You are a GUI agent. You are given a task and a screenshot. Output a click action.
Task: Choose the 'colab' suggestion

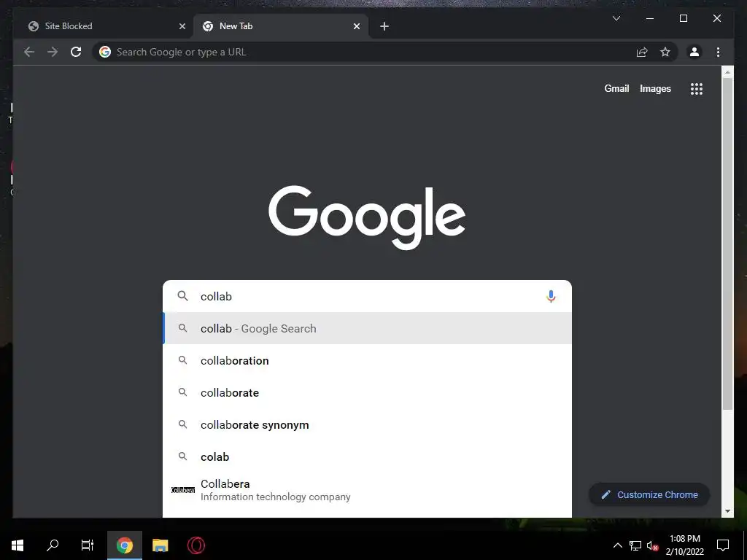pos(367,456)
